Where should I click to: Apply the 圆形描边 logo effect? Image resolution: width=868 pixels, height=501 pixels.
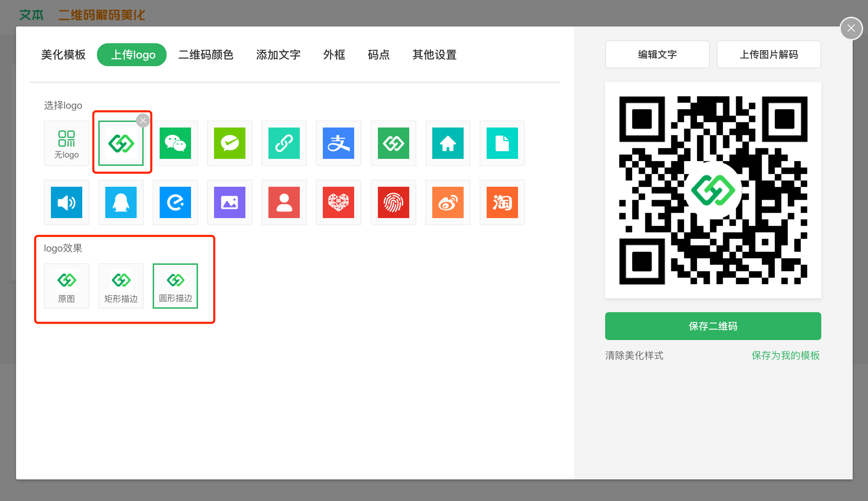[x=175, y=286]
